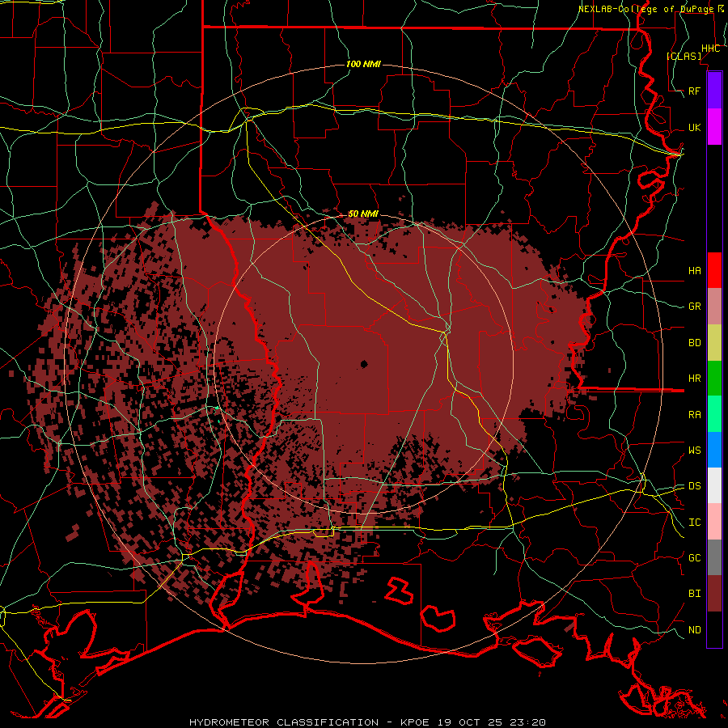This screenshot has height=728, width=728.
Task: Click the '100 NMI' range ring label
Action: (363, 64)
